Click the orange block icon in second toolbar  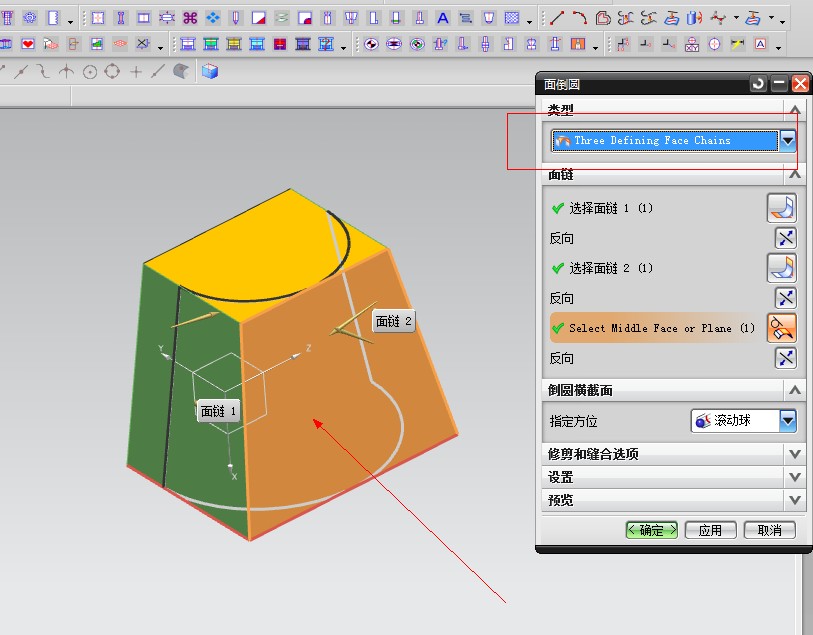pos(578,45)
